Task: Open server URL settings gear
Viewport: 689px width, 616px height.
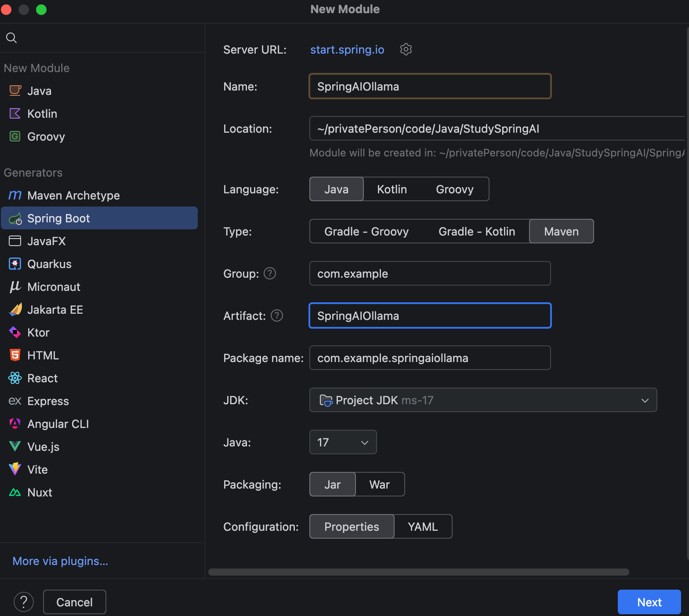Action: coord(406,49)
